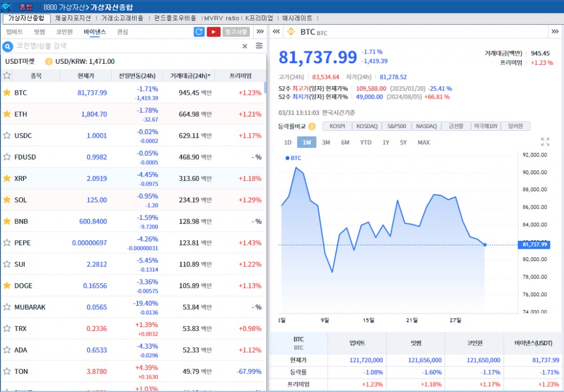Sort by 거래대금(24h) column dropdown arrow
Viewport: 564px width, 392px height.
pos(209,76)
